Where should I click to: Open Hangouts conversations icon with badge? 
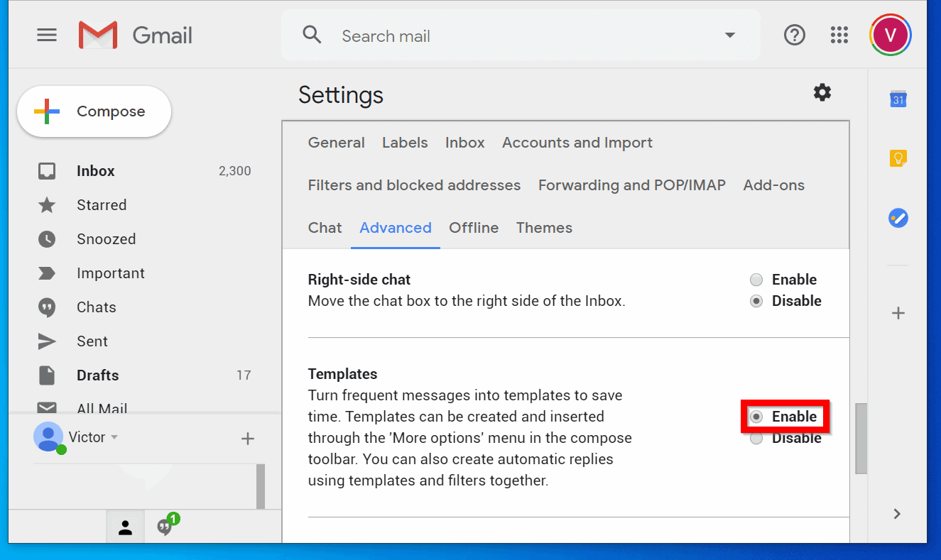pyautogui.click(x=167, y=526)
